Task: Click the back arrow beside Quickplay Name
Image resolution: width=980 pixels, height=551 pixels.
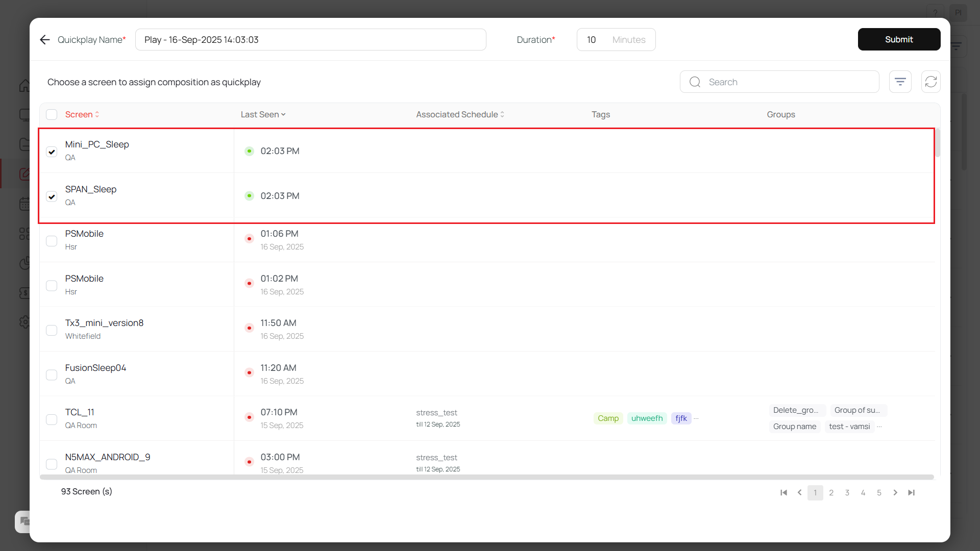Action: [45, 40]
